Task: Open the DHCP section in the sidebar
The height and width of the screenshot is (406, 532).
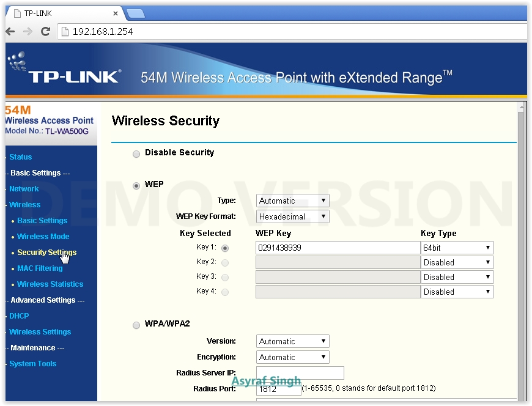Action: point(19,316)
